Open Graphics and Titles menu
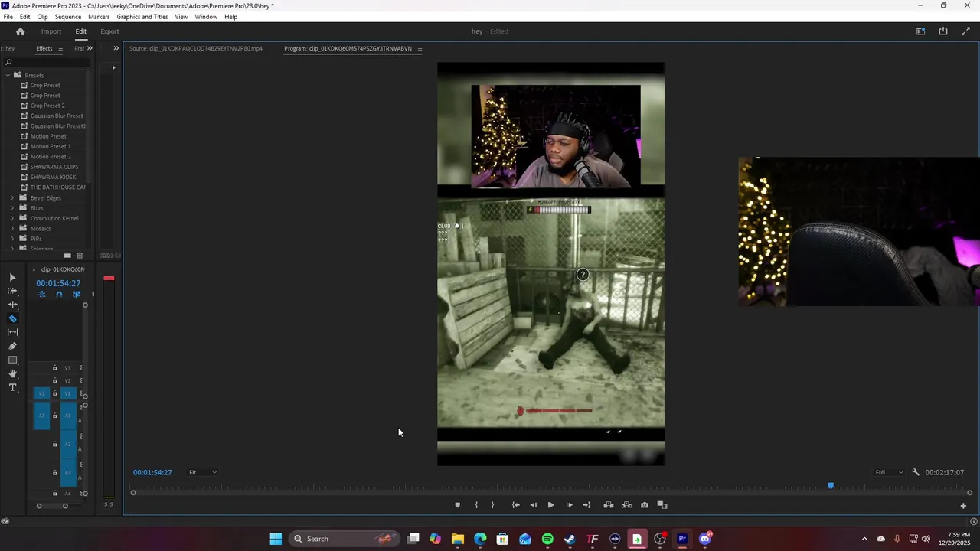This screenshot has height=551, width=980. coord(142,17)
